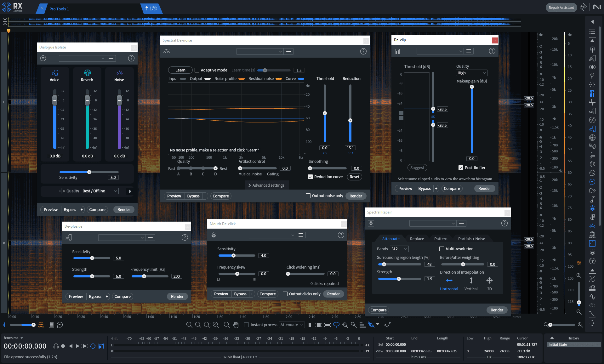Expand Advanced settings in Spectral De-noise
The height and width of the screenshot is (364, 604).
coord(266,185)
